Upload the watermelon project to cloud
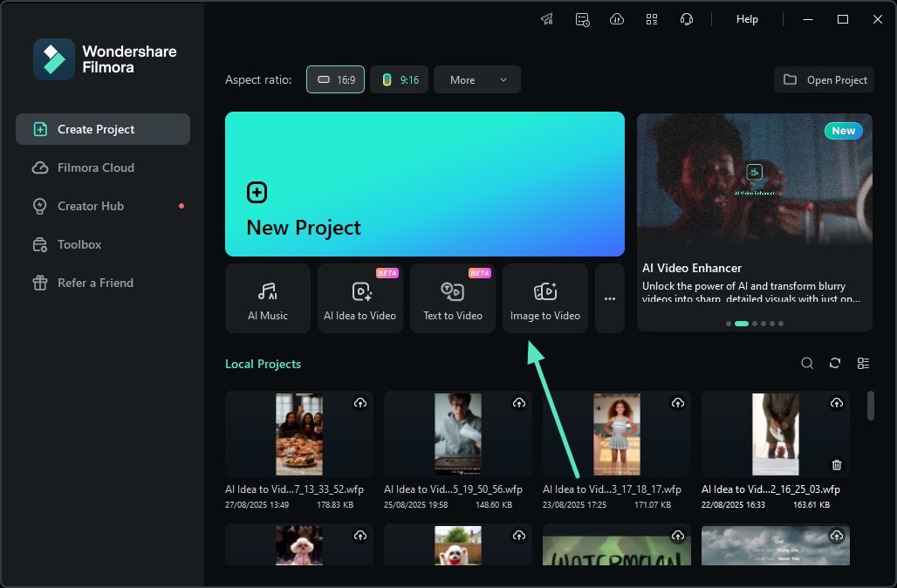 (678, 536)
